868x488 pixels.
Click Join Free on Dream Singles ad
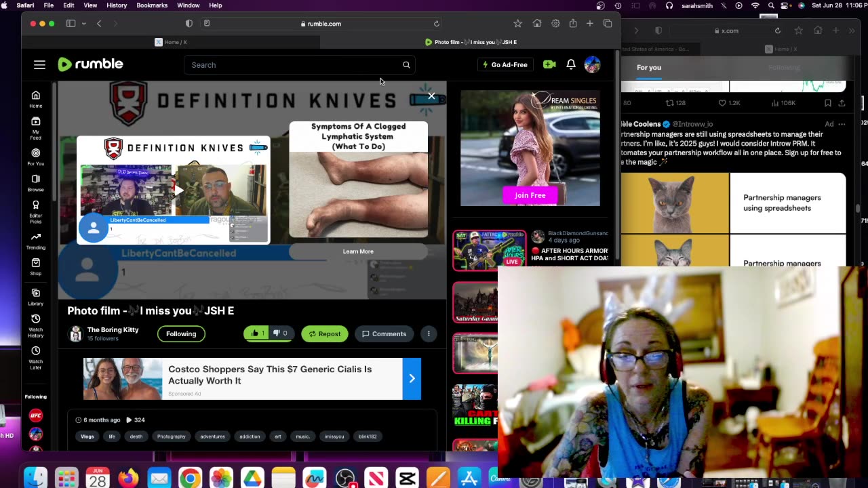tap(530, 195)
